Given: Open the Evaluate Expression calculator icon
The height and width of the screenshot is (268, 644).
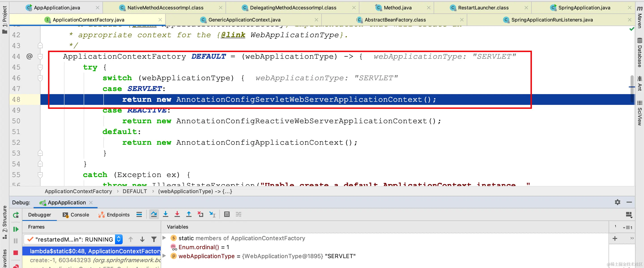Looking at the screenshot, I should click(227, 214).
